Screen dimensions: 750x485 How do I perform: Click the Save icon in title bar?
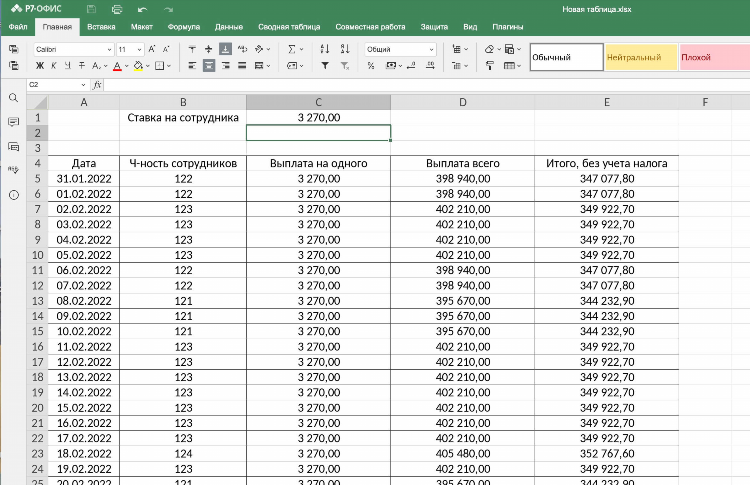click(91, 9)
